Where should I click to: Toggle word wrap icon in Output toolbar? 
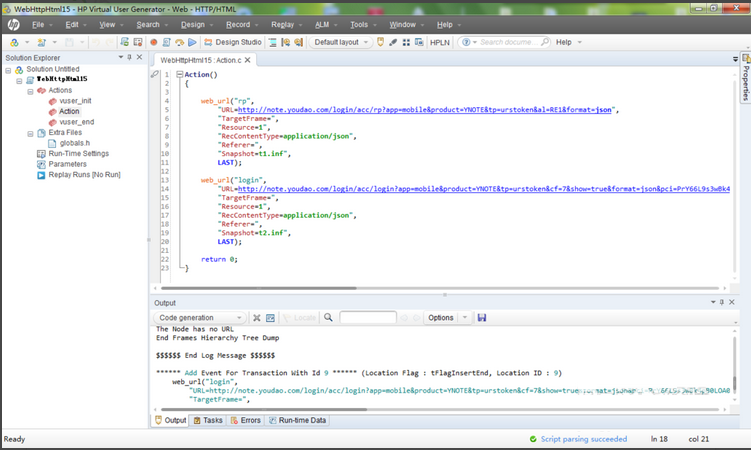(271, 317)
